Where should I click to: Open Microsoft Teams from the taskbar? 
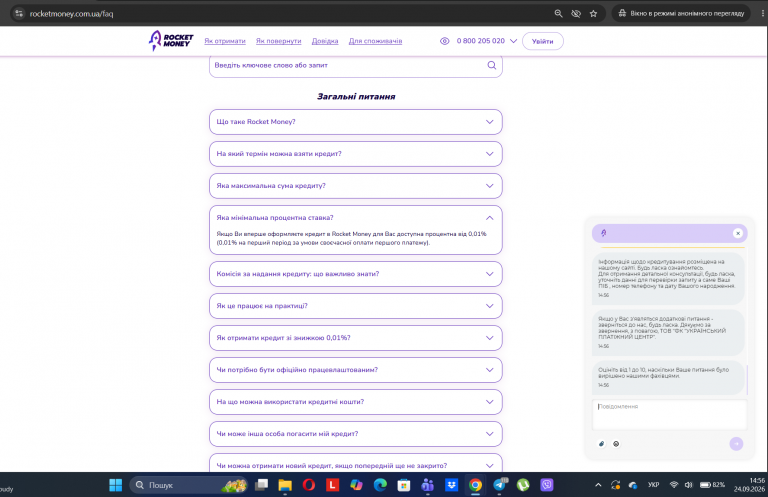428,485
